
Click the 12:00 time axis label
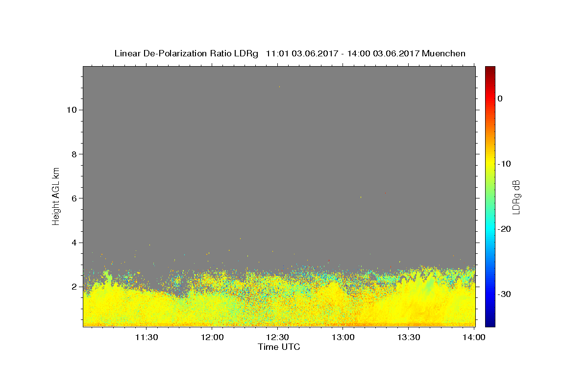point(212,337)
